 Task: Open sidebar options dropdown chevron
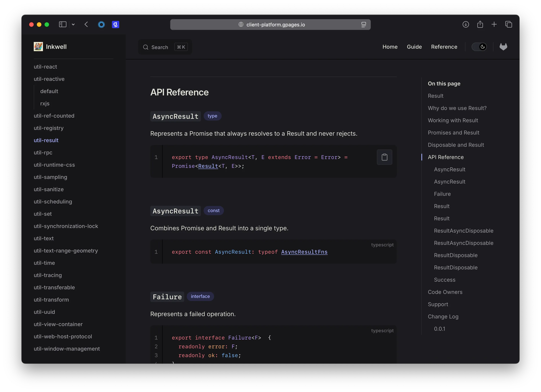tap(73, 24)
